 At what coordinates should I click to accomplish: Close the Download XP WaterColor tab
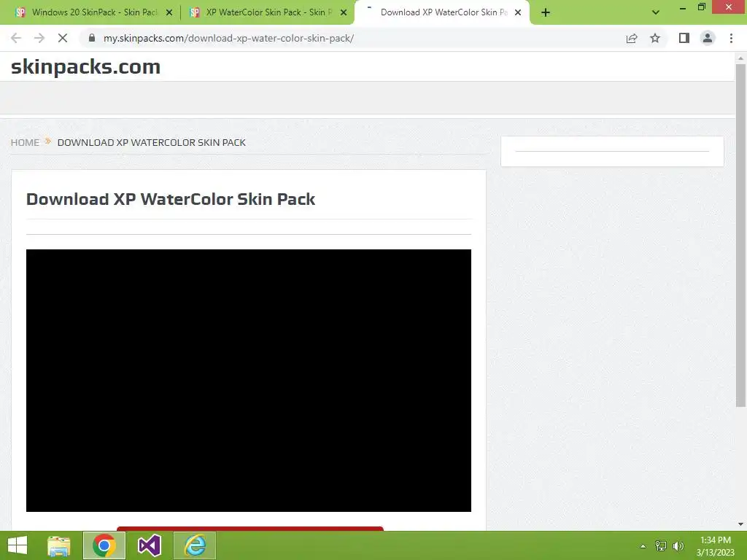coord(518,12)
